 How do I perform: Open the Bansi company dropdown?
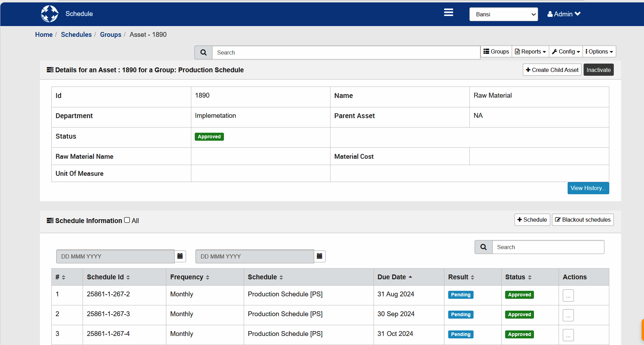[x=503, y=14]
